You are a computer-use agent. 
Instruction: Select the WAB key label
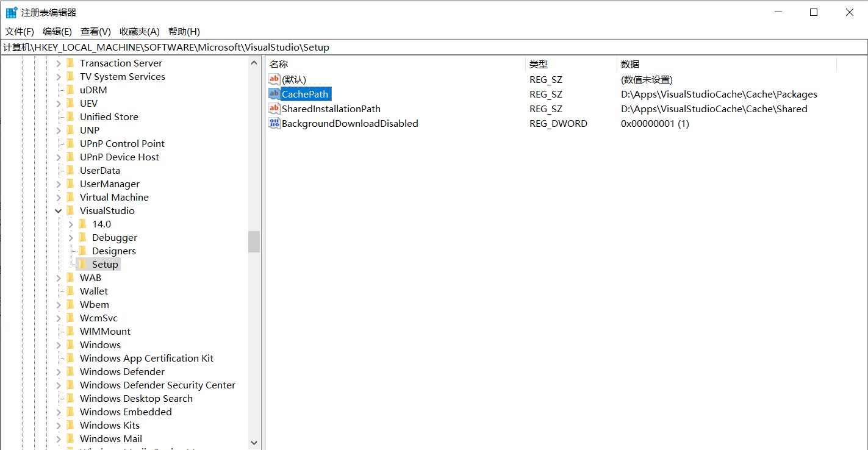(x=90, y=277)
